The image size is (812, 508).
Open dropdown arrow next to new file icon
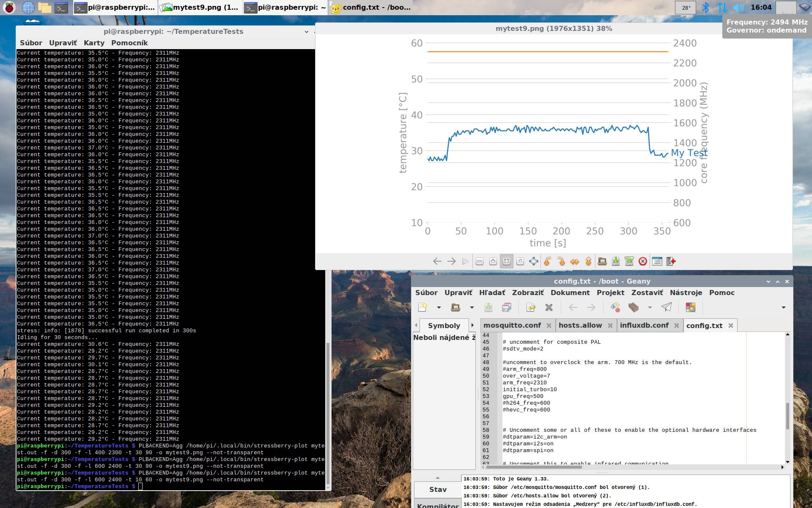[439, 307]
